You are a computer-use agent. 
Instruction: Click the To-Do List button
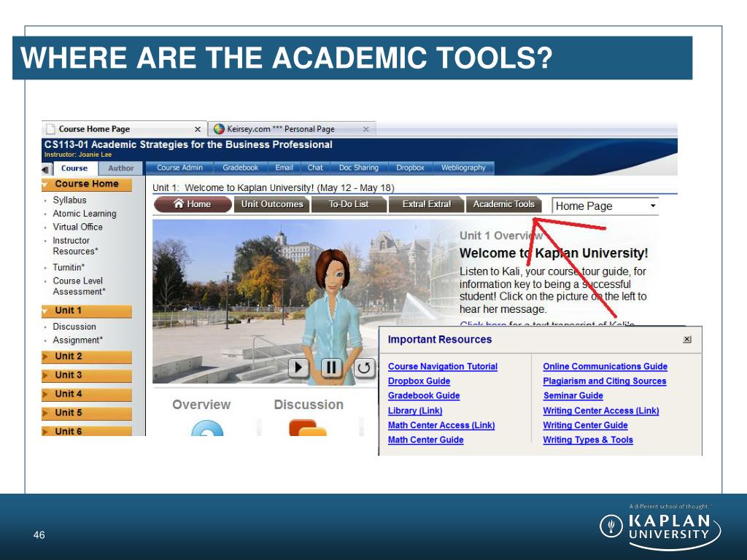348,204
